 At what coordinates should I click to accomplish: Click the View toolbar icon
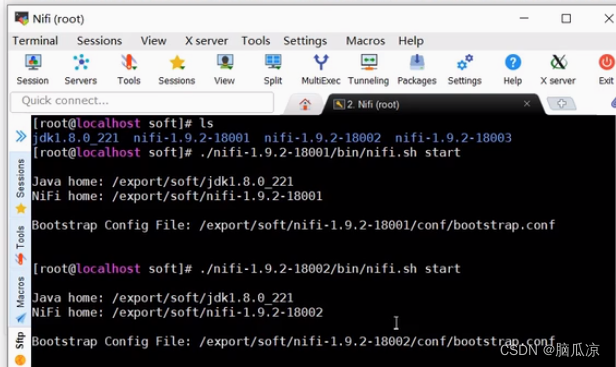(225, 70)
